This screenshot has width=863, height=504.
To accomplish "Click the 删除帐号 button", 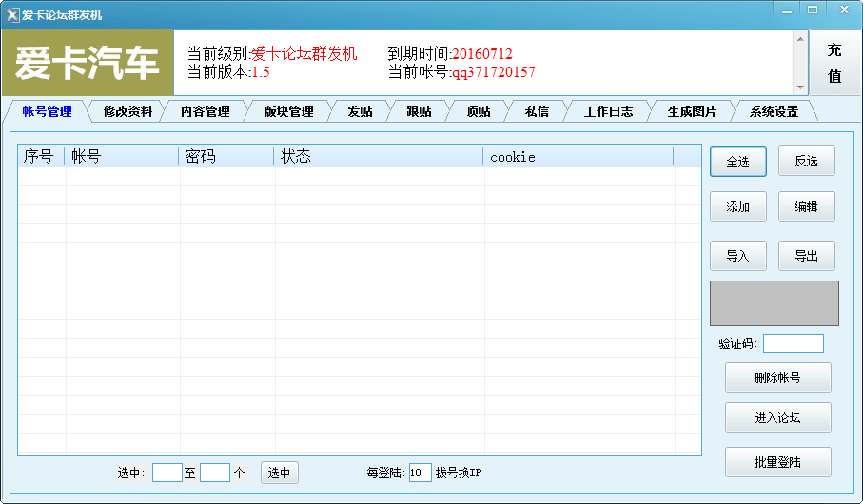I will [x=777, y=378].
